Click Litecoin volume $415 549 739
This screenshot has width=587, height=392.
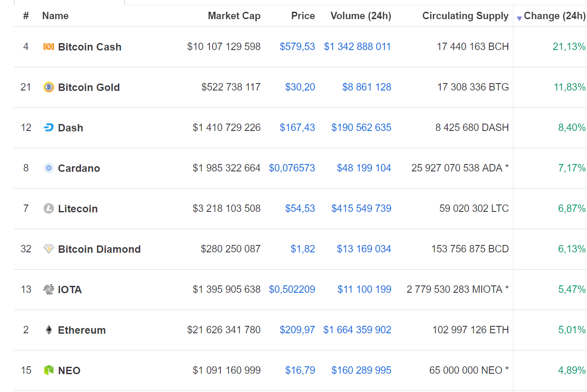tap(361, 208)
